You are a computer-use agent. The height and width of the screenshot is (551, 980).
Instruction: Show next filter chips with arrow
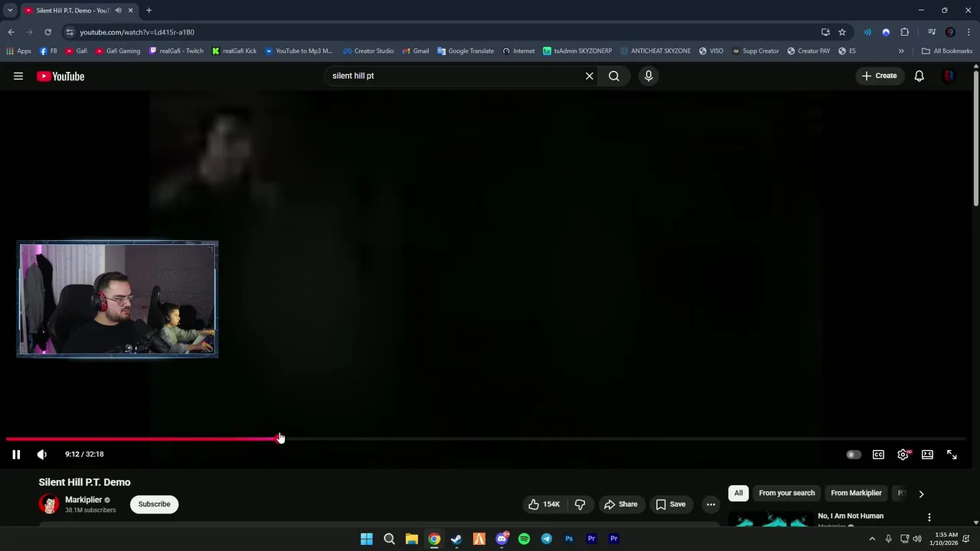[921, 494]
